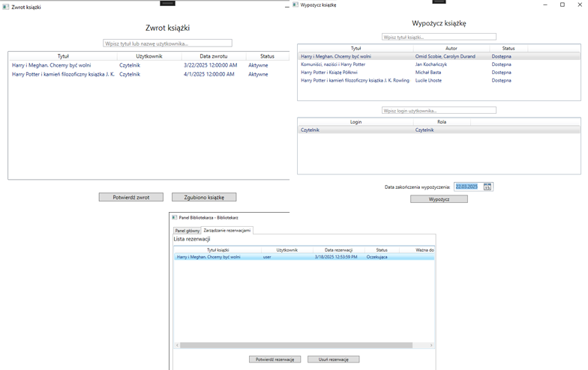Click author Michał Basta

click(x=427, y=72)
